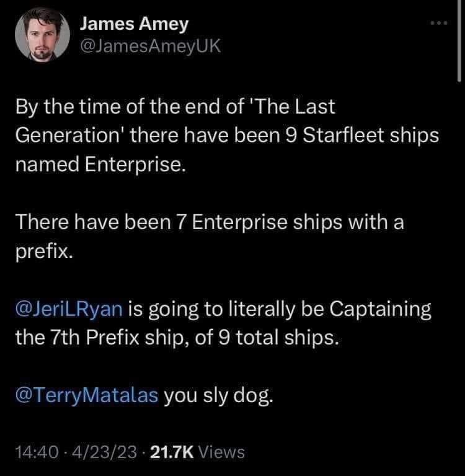
Task: Click the 4/23/23 post date
Action: (x=89, y=452)
